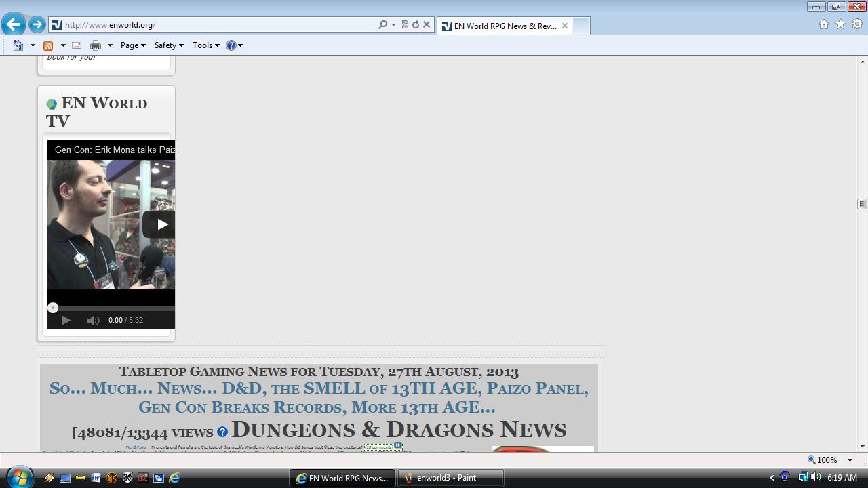Image resolution: width=868 pixels, height=488 pixels.
Task: Open the Windows Start orb
Action: (18, 477)
